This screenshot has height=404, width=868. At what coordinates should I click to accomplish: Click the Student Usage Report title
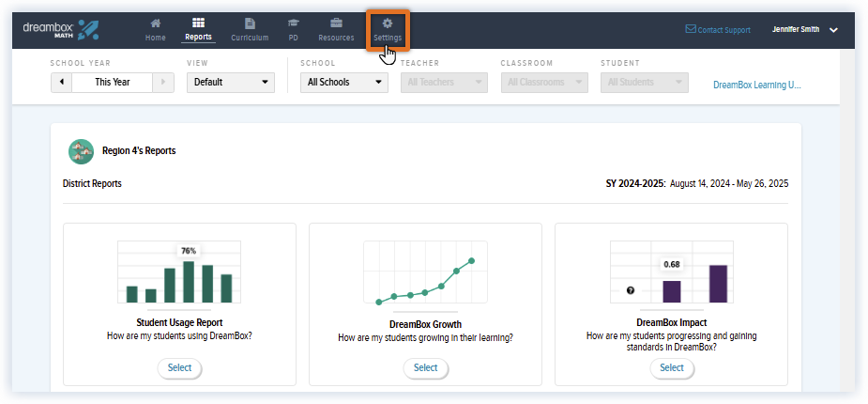point(179,322)
